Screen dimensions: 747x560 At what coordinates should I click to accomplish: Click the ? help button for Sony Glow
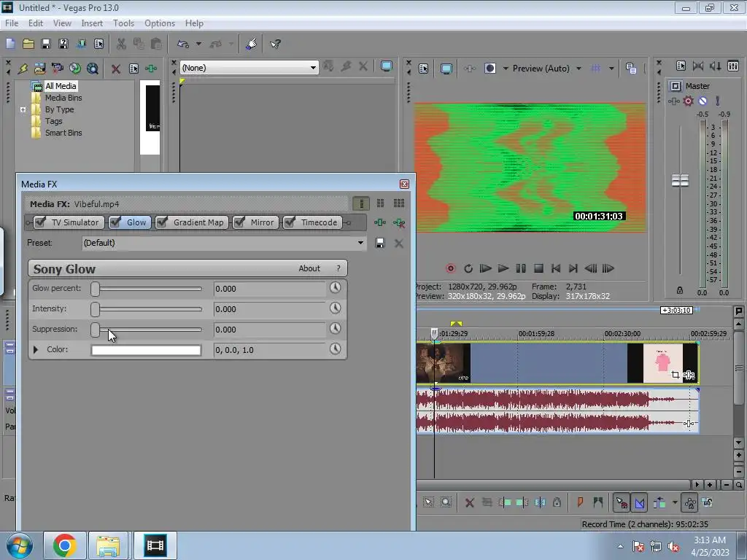[x=338, y=268]
